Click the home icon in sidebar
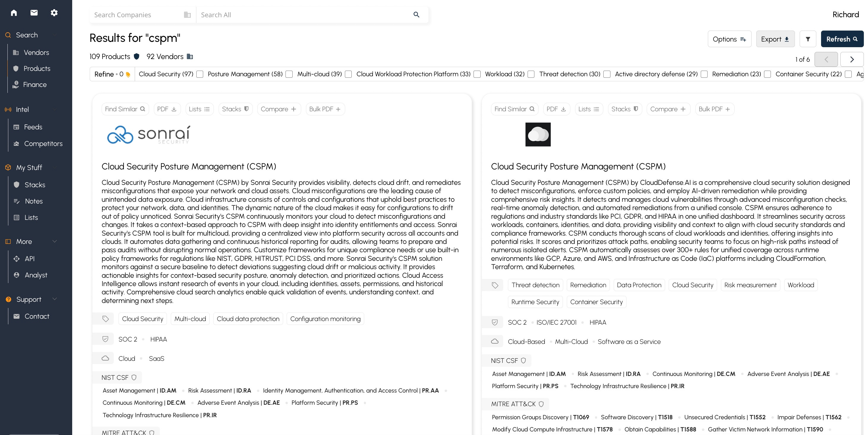 point(14,13)
